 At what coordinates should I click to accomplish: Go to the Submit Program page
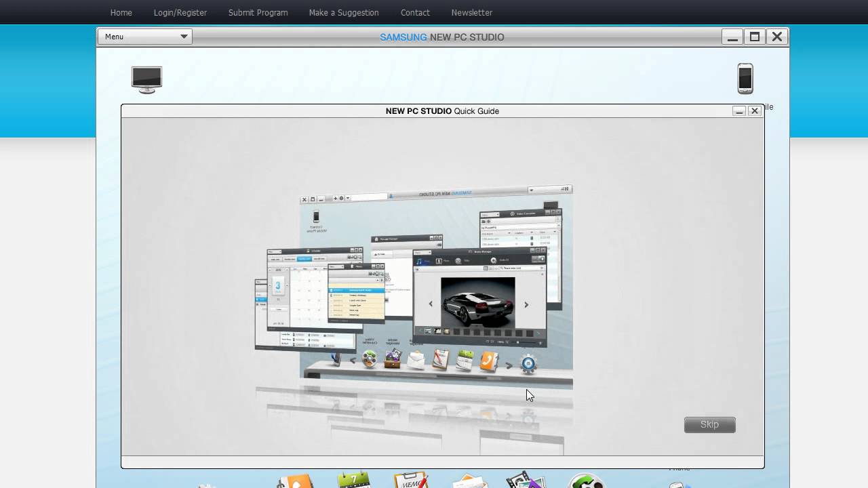click(x=258, y=12)
